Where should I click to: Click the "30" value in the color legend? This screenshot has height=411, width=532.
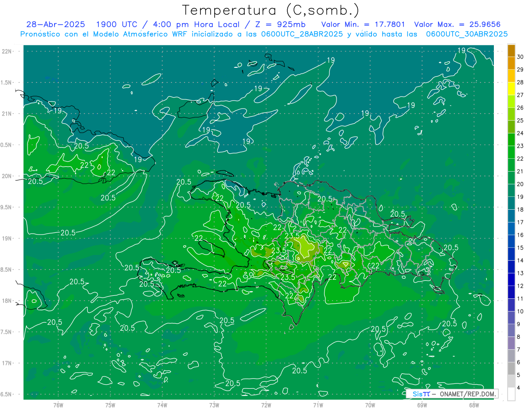tap(520, 57)
